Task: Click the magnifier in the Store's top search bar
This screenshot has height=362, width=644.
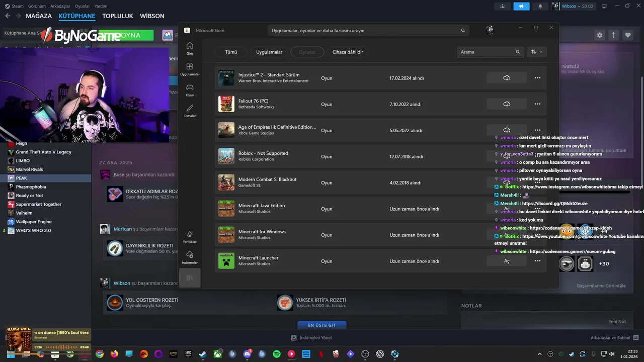Action: 463,31
